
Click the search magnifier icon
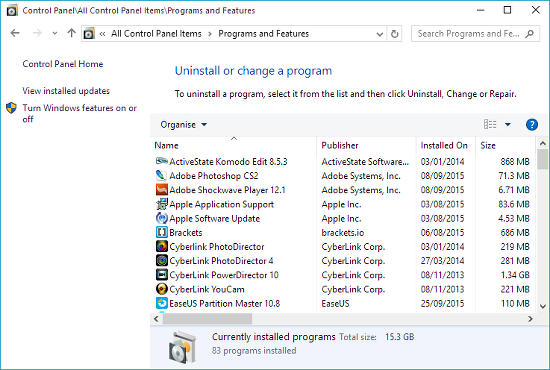tap(530, 34)
